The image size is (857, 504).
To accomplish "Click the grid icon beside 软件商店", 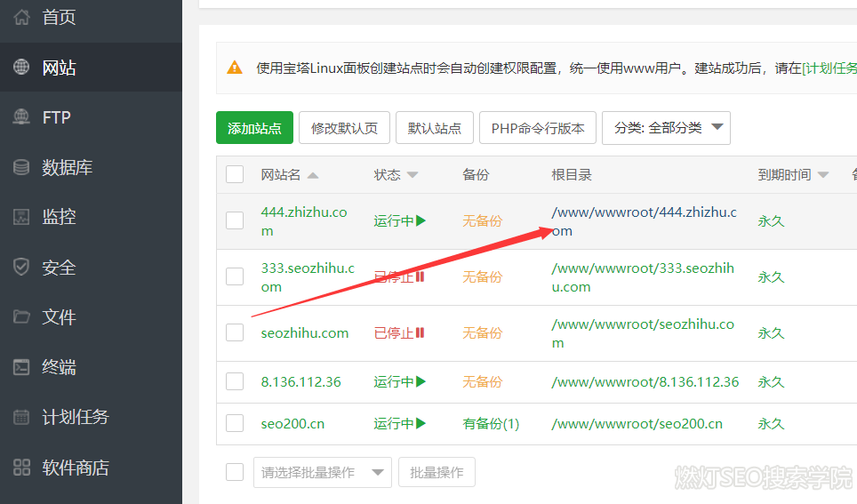I will [21, 468].
